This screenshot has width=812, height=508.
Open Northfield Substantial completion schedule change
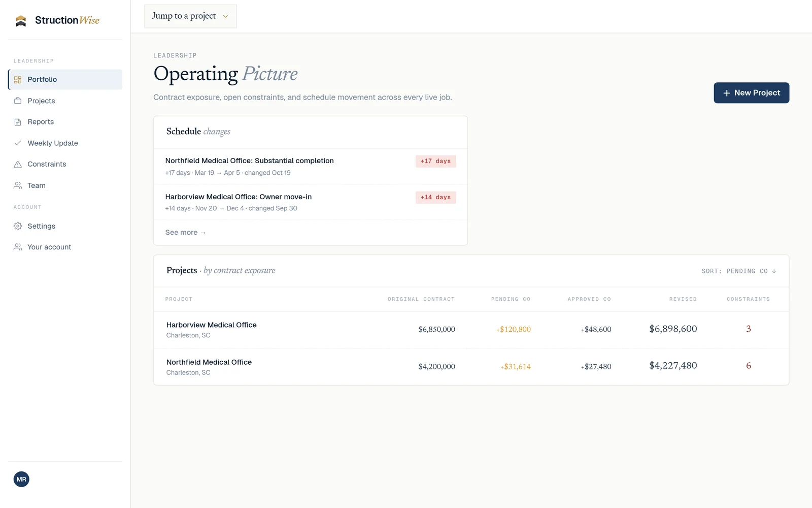(x=311, y=166)
